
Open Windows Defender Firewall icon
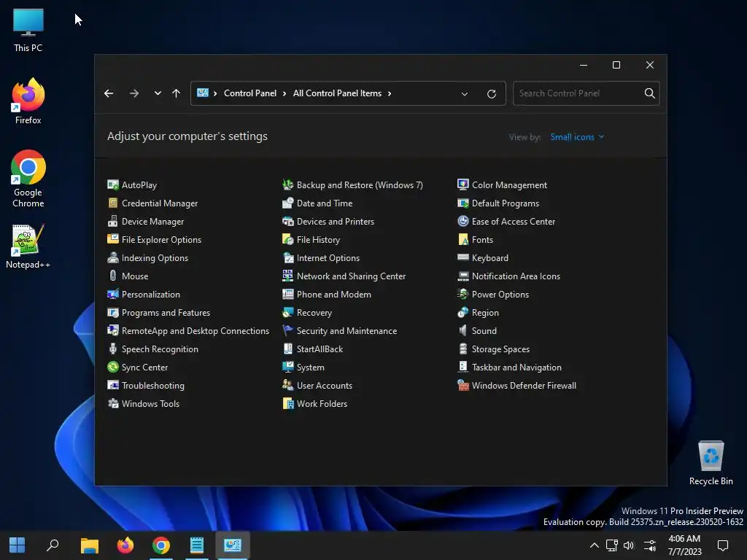point(463,386)
